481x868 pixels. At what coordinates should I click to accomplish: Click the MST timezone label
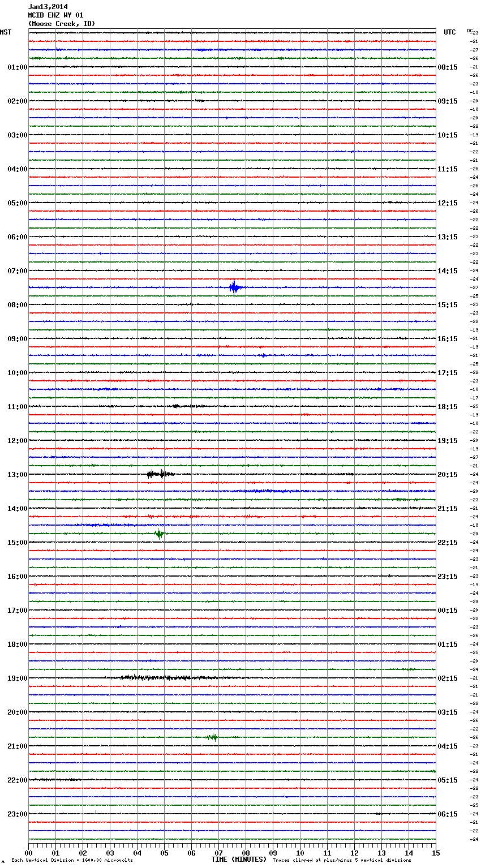(6, 32)
